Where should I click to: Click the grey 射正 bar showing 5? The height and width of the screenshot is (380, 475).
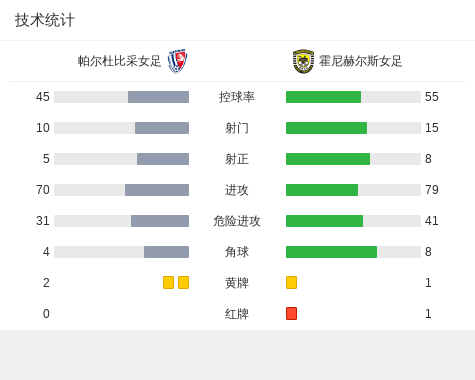(163, 159)
